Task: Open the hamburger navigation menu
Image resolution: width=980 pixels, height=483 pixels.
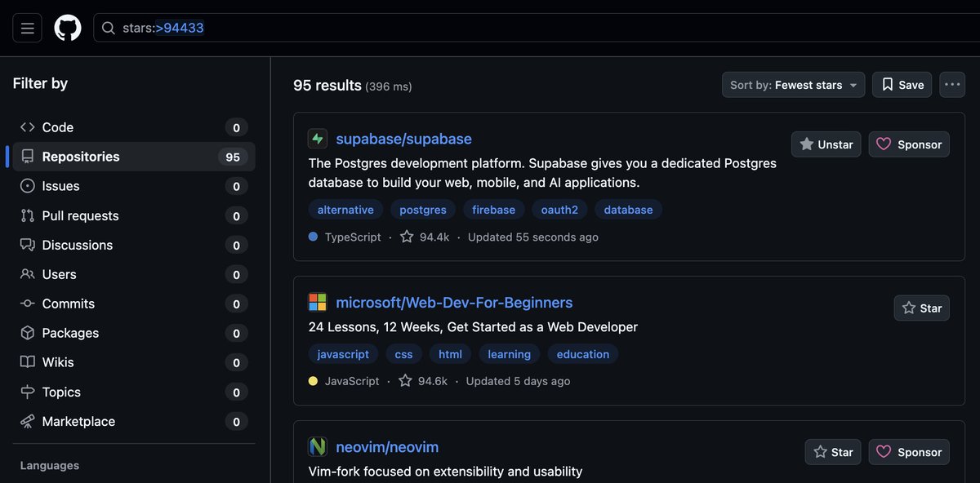Action: (x=27, y=28)
